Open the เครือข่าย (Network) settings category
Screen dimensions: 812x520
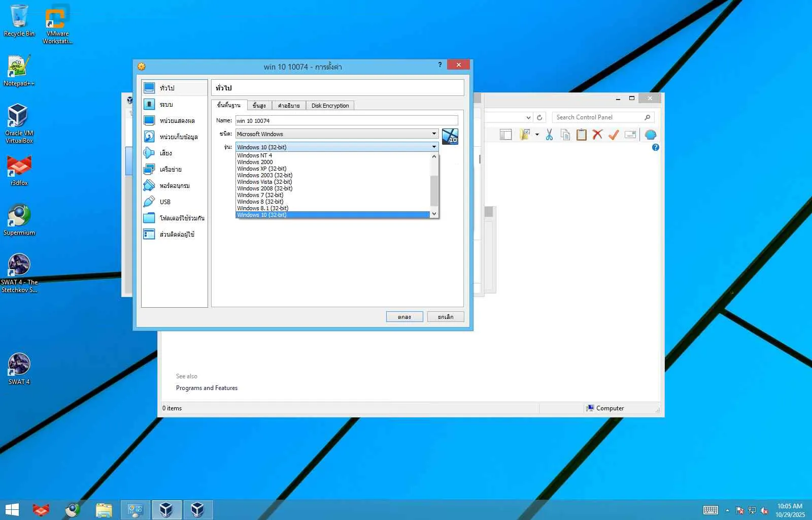174,169
